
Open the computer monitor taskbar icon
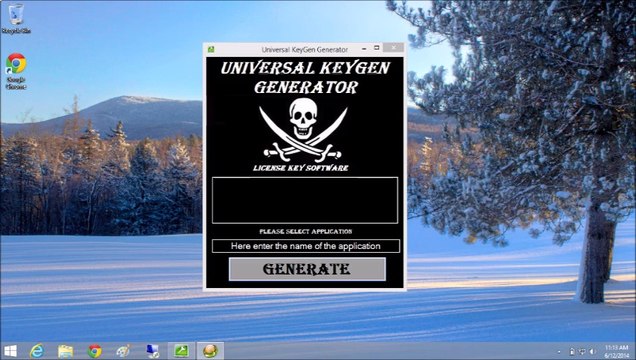pos(153,351)
